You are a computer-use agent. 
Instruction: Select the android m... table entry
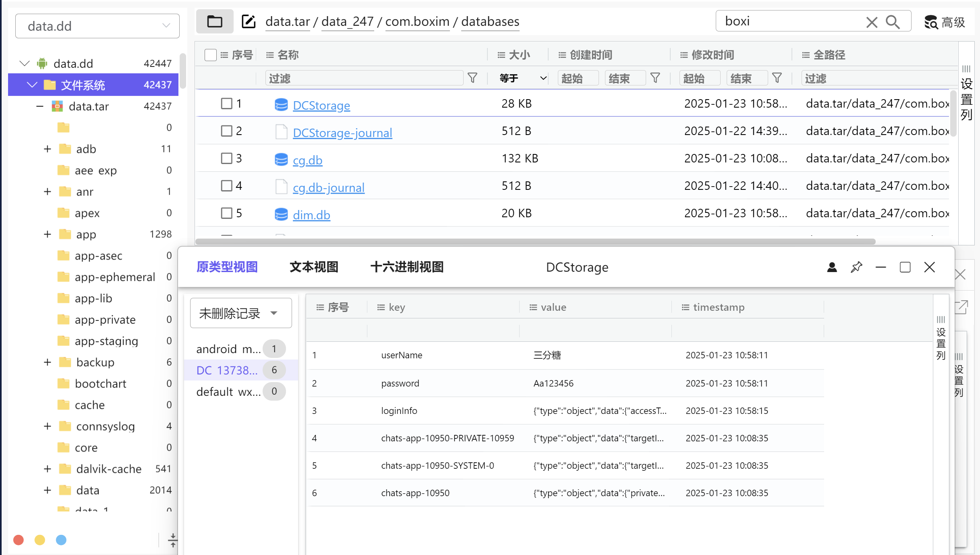coord(228,349)
